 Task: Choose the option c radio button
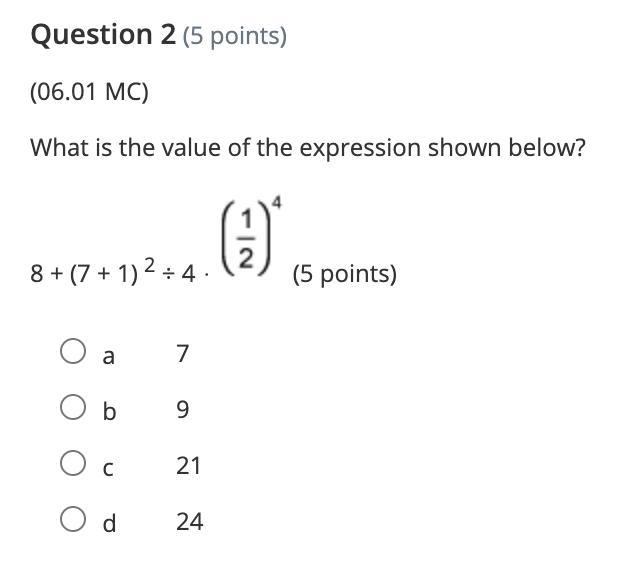coord(72,464)
